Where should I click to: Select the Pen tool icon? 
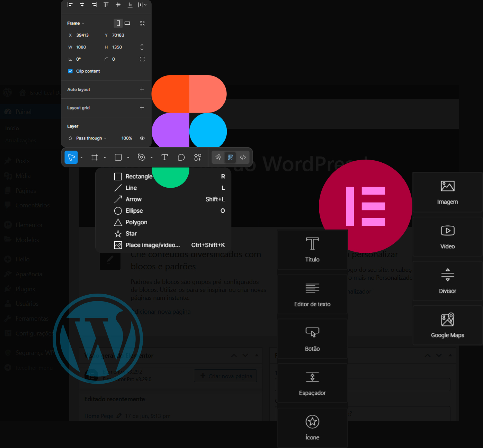(141, 158)
